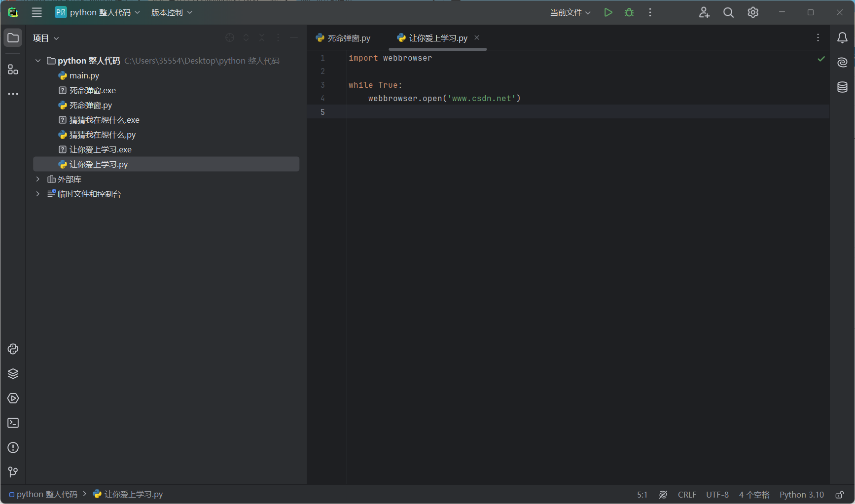Run the current file with the green play icon
This screenshot has height=504, width=855.
608,12
